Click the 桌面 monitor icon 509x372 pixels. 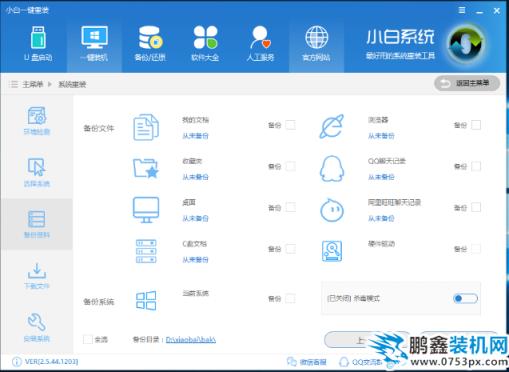coord(146,210)
